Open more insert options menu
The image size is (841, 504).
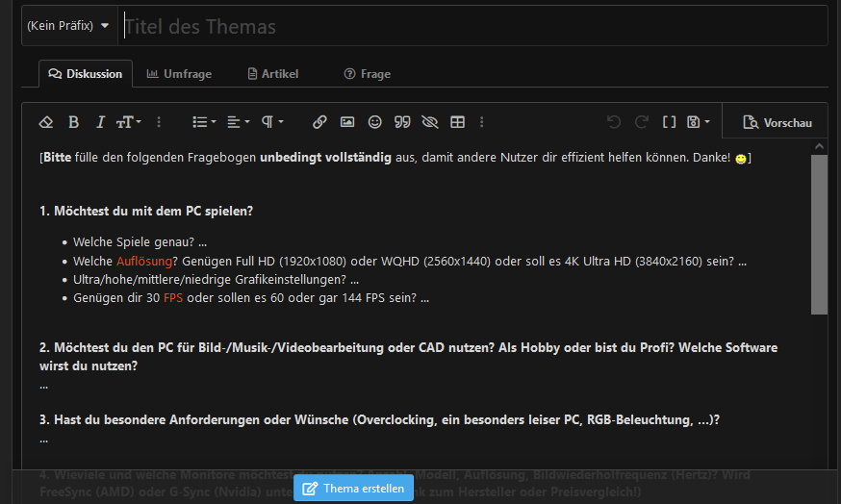click(x=482, y=122)
